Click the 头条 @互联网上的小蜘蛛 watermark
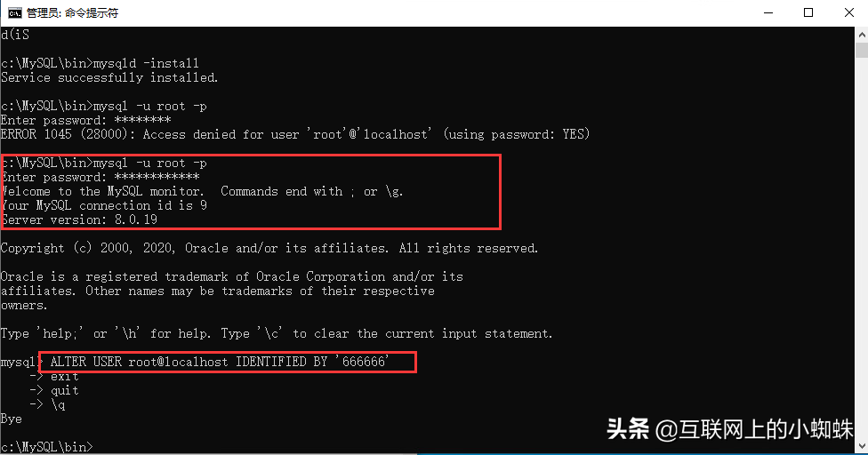The height and width of the screenshot is (455, 868). (729, 429)
